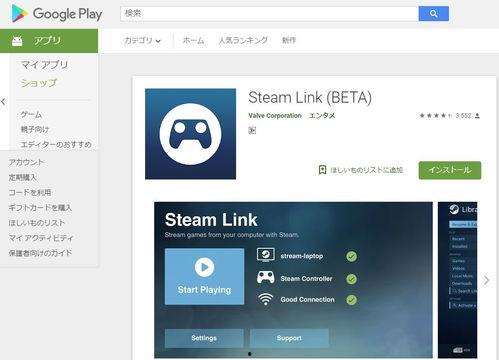The height and width of the screenshot is (360, 499).
Task: Click Steam Controller gamepad icon in screenshot
Action: click(x=266, y=277)
